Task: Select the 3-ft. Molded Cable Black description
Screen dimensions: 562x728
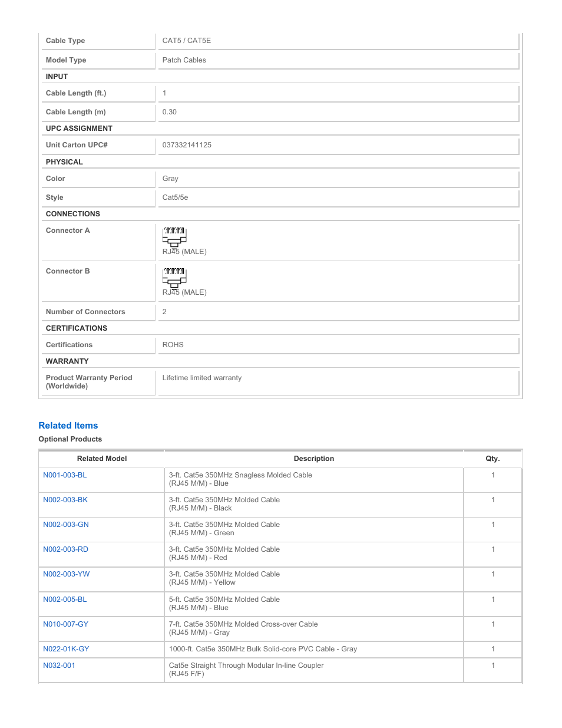Action: [224, 504]
